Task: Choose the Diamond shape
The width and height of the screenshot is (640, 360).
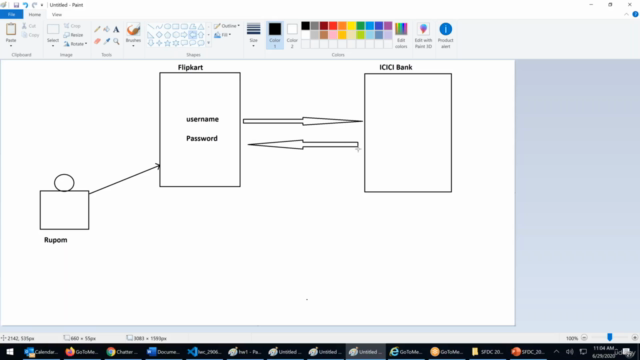Action: point(159,35)
